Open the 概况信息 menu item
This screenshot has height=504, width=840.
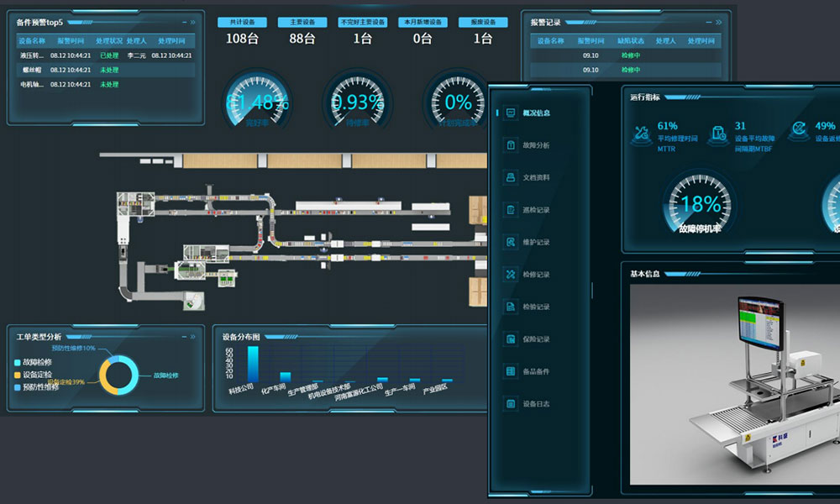click(x=536, y=113)
